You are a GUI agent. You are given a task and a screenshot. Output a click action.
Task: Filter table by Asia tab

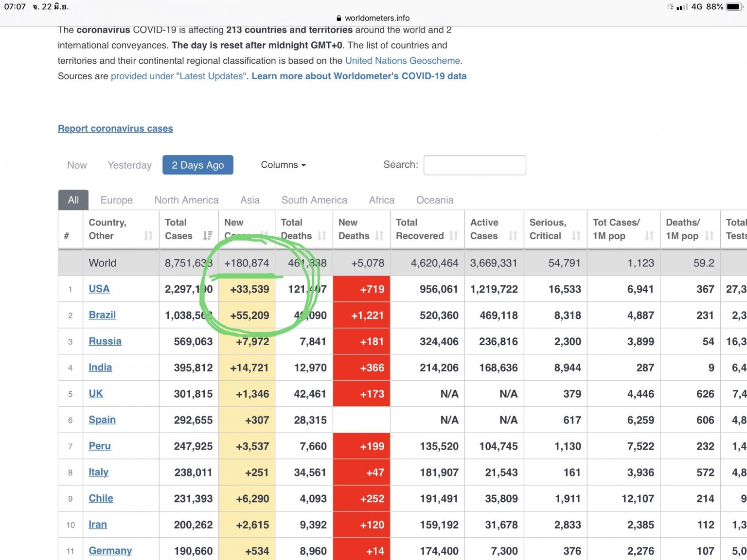point(250,200)
